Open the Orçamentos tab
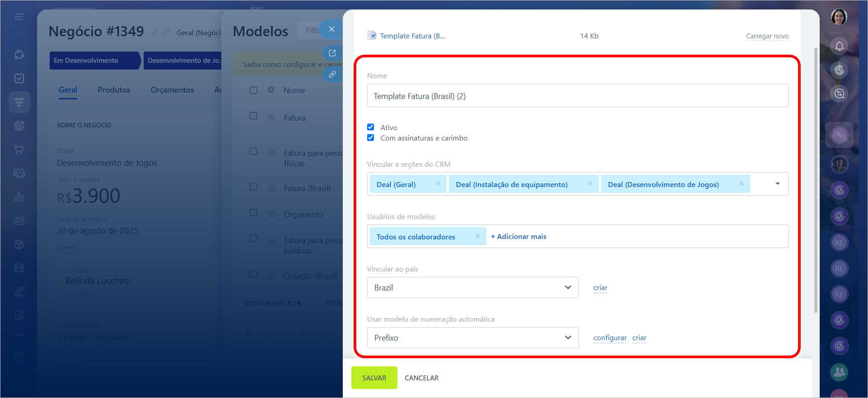The width and height of the screenshot is (868, 398). click(172, 90)
